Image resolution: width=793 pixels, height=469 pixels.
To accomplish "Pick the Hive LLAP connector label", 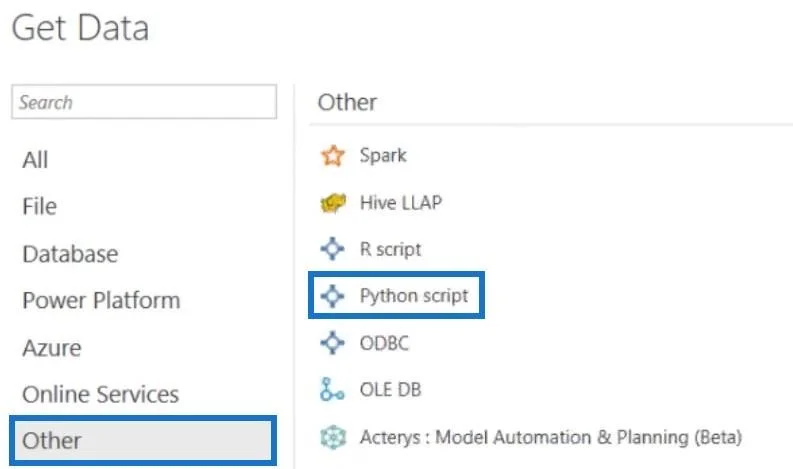I will click(401, 203).
